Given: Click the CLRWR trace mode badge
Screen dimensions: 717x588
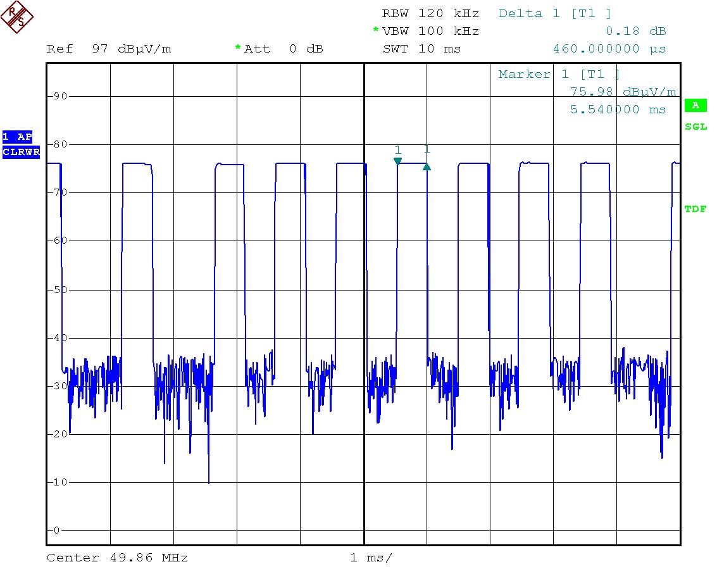Looking at the screenshot, I should (21, 152).
